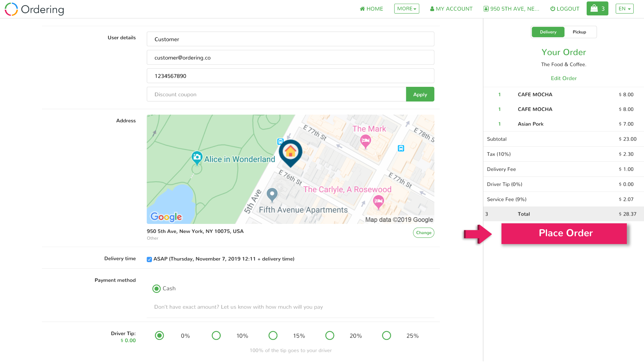Click the customer@ordering.co email field
Screen dimensions: 644x362
click(290, 58)
